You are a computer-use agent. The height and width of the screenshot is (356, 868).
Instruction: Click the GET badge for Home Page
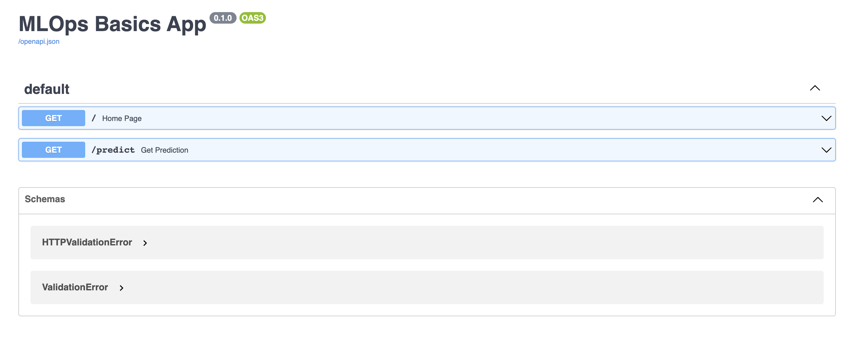pos(53,118)
